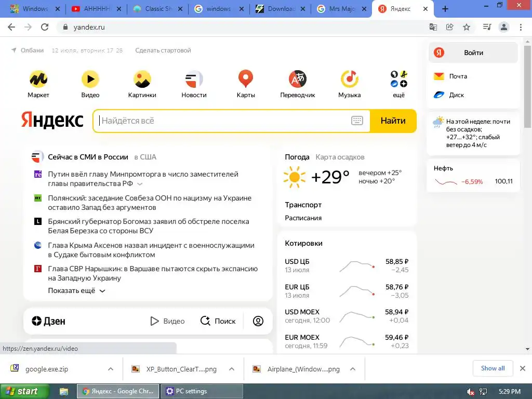Screen dimensions: 532x399
Task: Click Show all downloads button
Action: (493, 368)
